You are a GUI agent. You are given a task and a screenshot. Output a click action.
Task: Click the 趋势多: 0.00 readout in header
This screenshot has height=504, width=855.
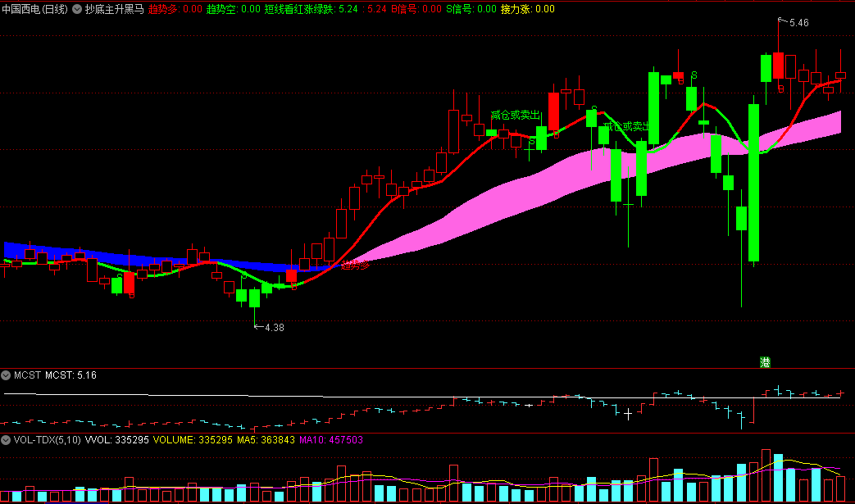[175, 9]
